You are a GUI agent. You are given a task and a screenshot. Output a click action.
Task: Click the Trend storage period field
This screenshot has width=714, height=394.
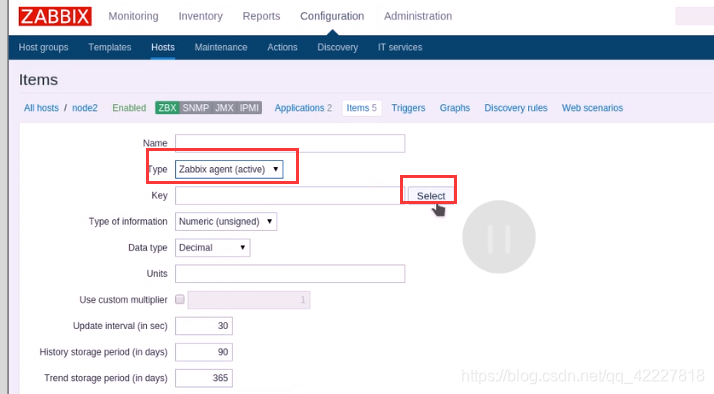tap(204, 378)
